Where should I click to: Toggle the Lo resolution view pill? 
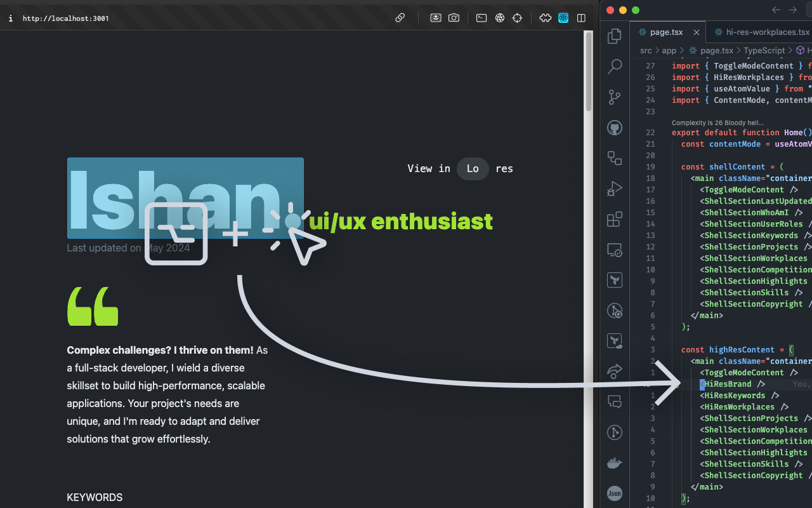tap(472, 168)
